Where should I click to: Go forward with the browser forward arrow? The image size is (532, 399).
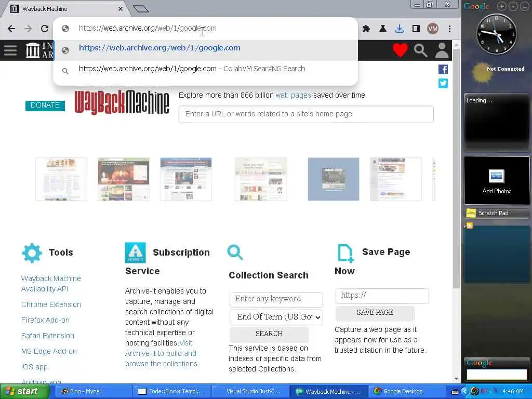[x=28, y=29]
